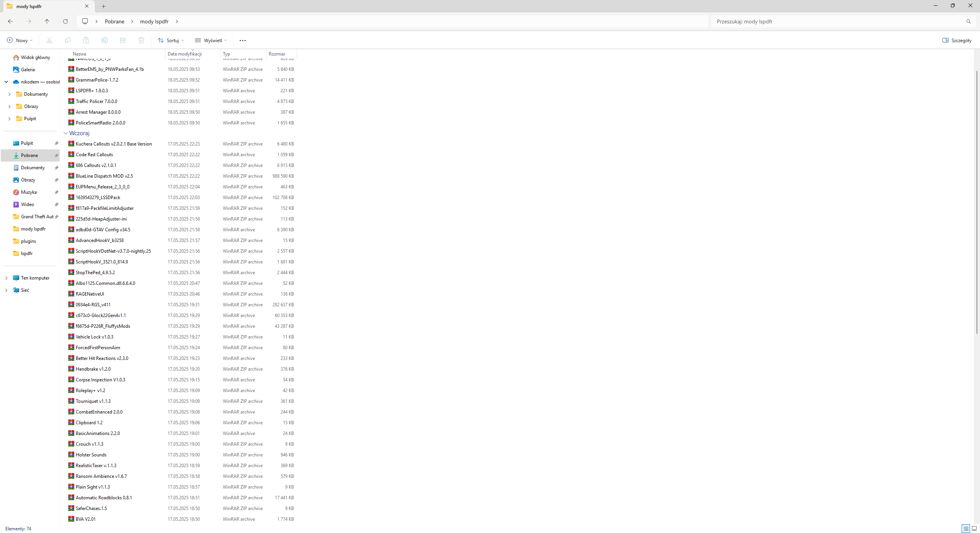Collapse the Wczoraj group
Screen dimensions: 980x533
point(65,133)
